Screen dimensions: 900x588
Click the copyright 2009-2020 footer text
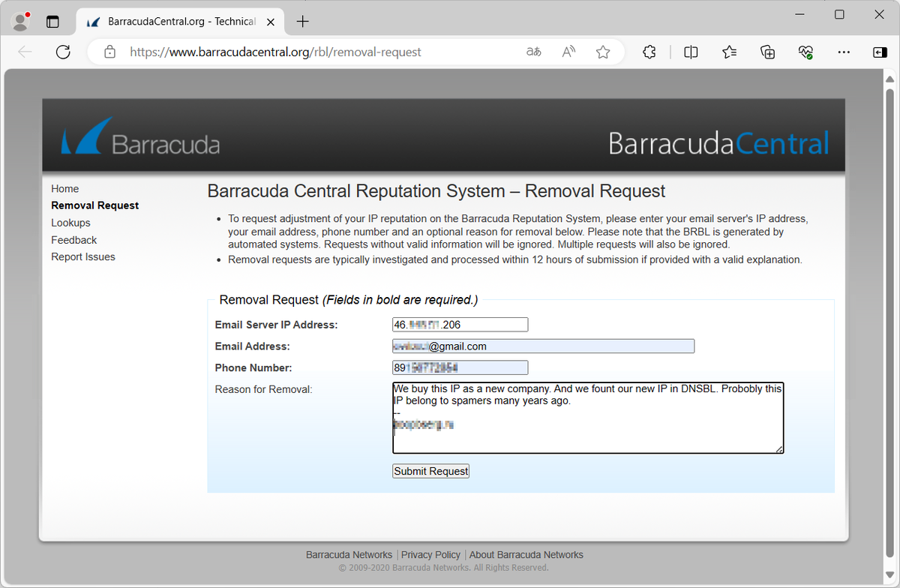tap(444, 568)
